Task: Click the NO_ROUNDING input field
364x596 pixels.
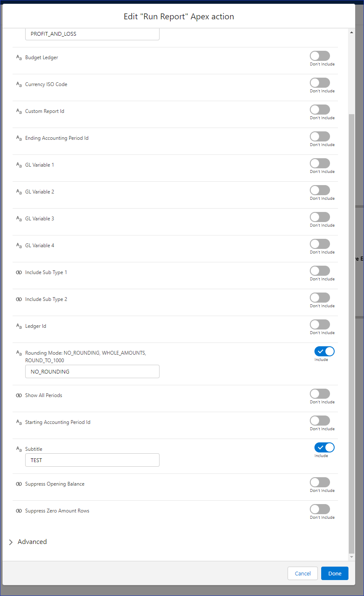Action: tap(92, 371)
